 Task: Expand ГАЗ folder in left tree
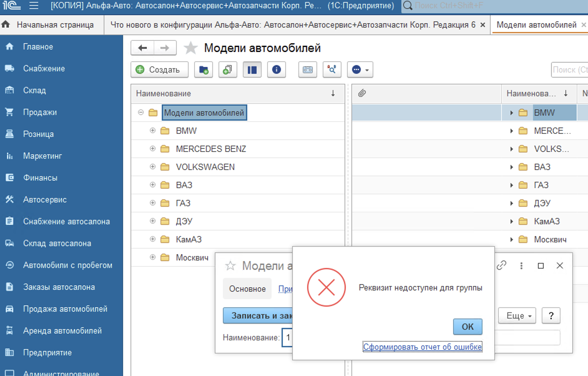[x=153, y=203]
